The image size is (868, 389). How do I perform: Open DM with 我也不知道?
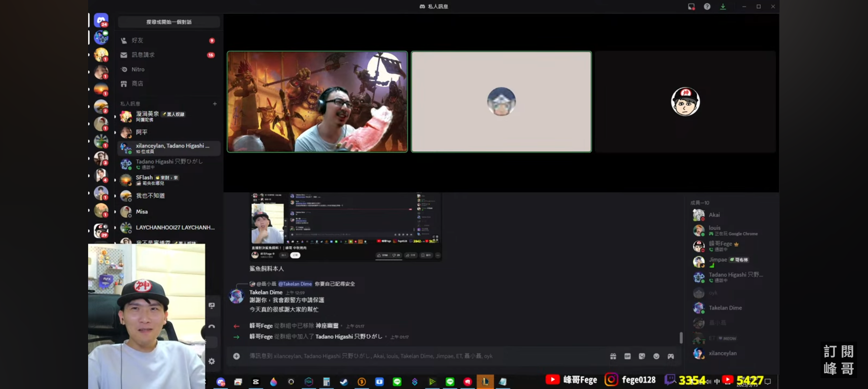[x=169, y=196]
